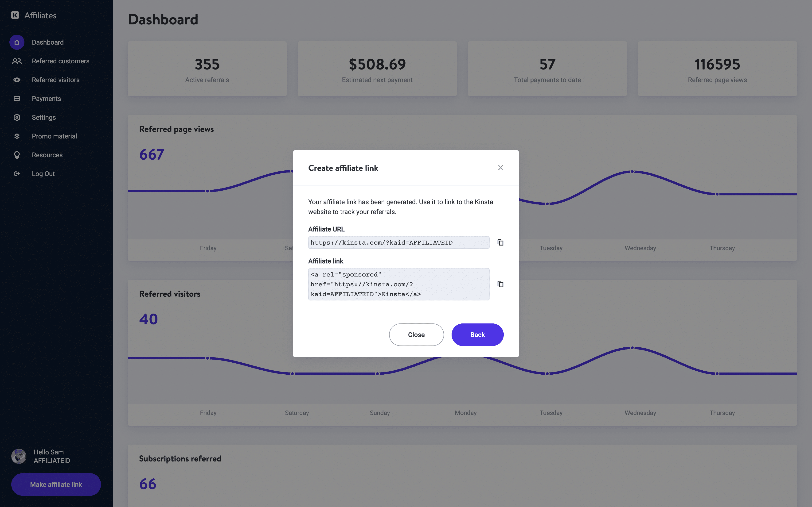812x507 pixels.
Task: Click the Hello Sam profile avatar
Action: (19, 456)
